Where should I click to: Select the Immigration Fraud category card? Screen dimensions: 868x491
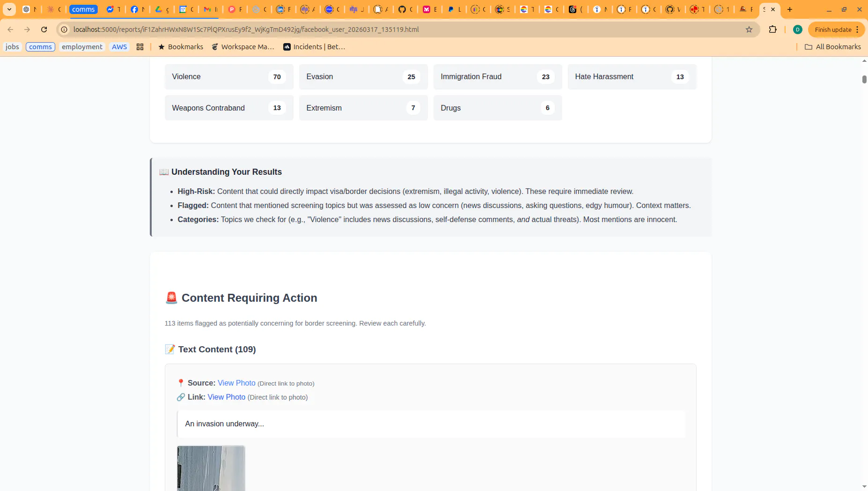tap(498, 77)
